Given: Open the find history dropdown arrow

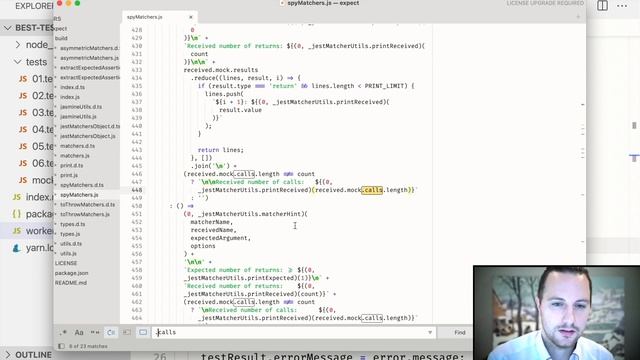Looking at the screenshot, I should click(430, 333).
